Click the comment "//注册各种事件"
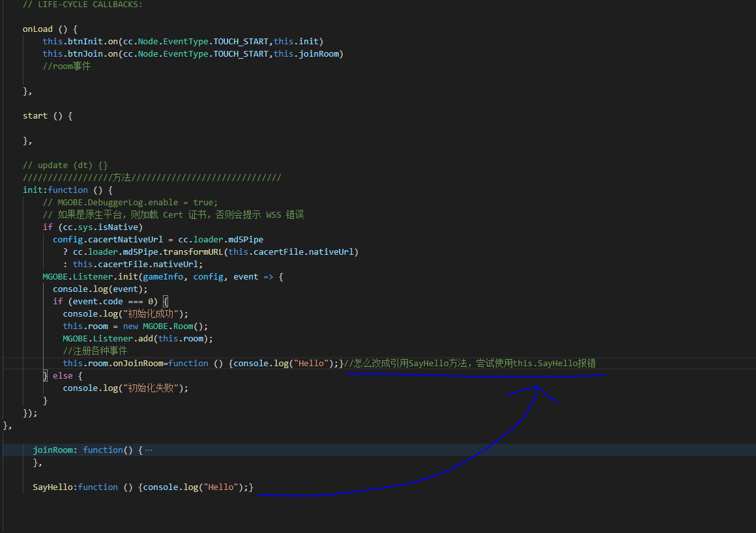The width and height of the screenshot is (756, 533). pyautogui.click(x=95, y=351)
